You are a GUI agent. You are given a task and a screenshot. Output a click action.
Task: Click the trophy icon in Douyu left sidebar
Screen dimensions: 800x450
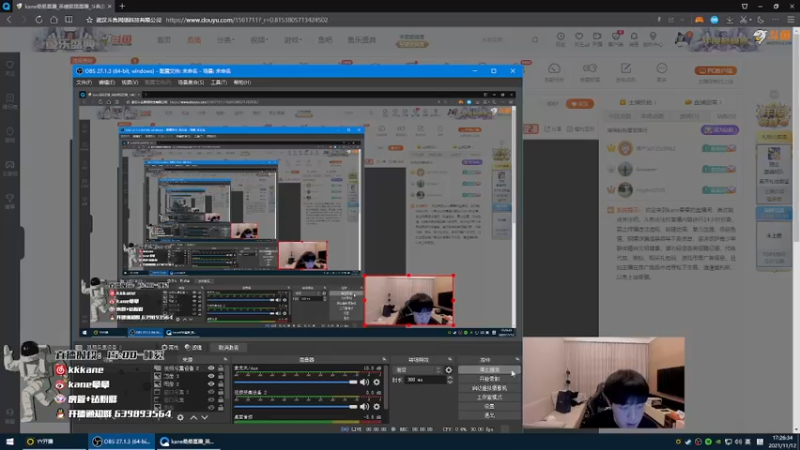pos(10,198)
